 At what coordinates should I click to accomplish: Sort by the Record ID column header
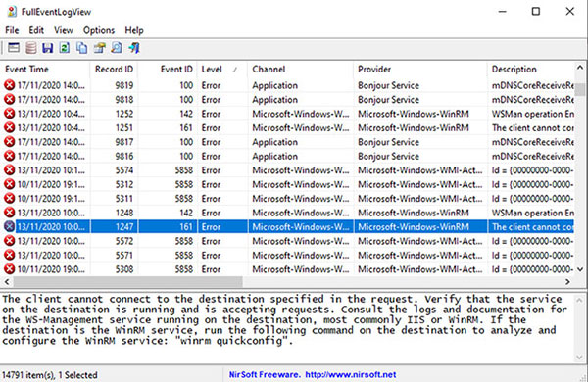114,69
